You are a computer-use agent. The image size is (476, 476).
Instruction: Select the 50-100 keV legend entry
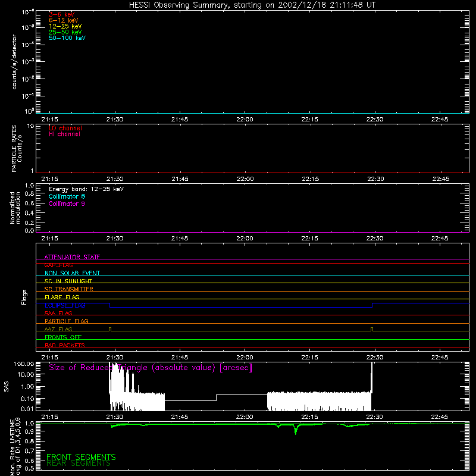click(x=67, y=38)
